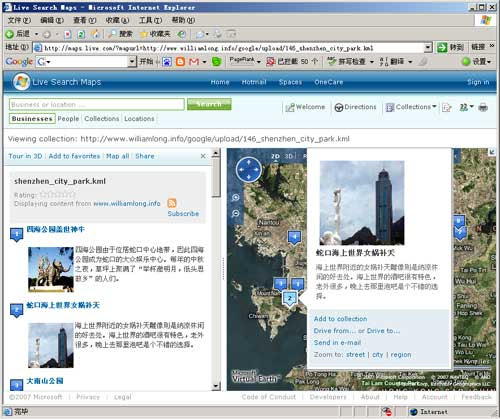This screenshot has width=500, height=419.
Task: Click the www.williamlong.info source link
Action: point(127,203)
